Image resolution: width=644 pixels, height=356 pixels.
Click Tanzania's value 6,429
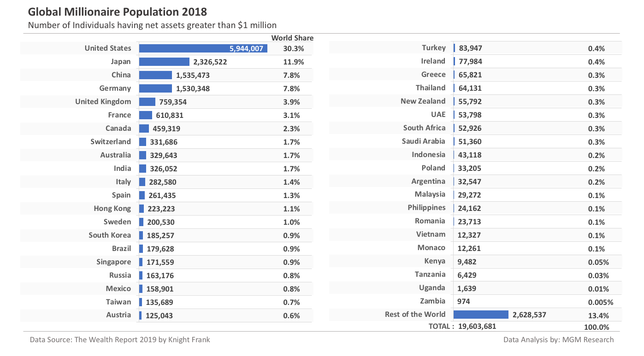click(467, 275)
